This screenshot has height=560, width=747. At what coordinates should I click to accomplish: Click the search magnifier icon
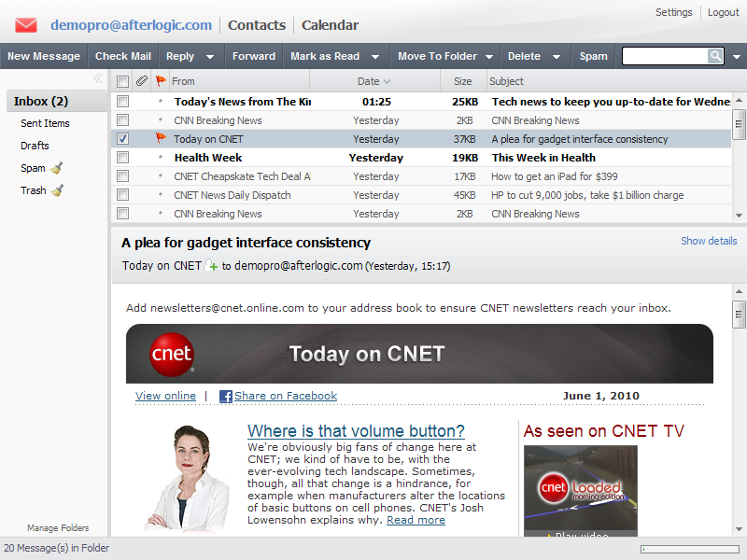[715, 56]
